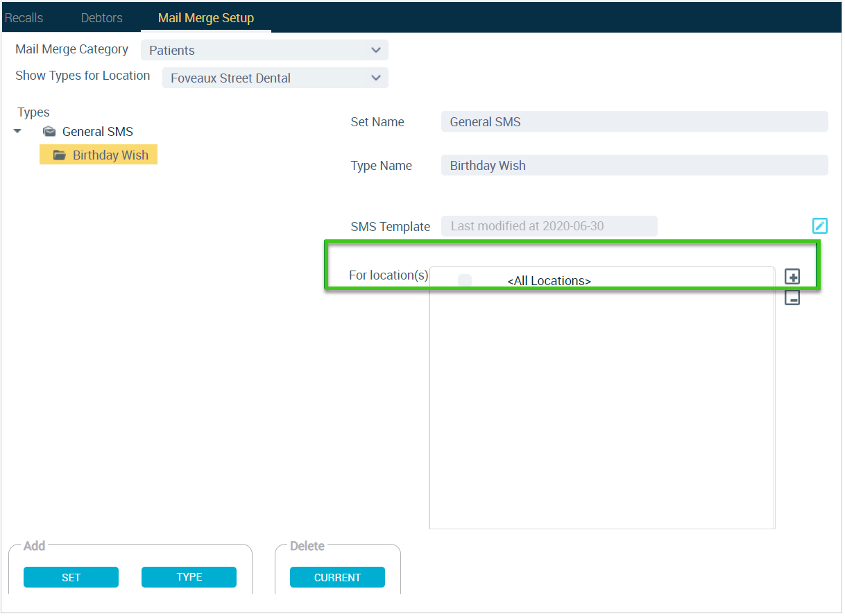Click the TYPE button under Add
Screen dimensions: 845x616
[189, 577]
